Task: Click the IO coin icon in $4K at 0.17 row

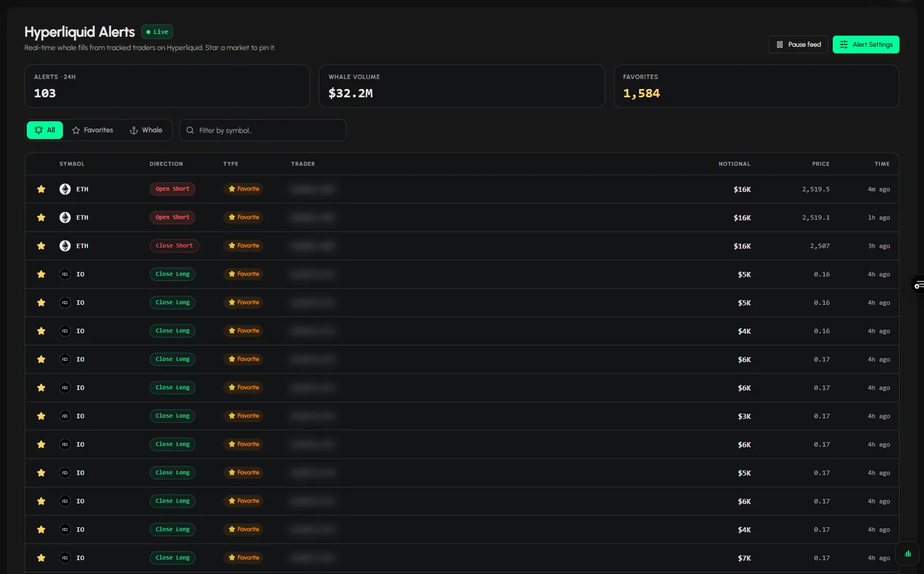Action: [65, 529]
